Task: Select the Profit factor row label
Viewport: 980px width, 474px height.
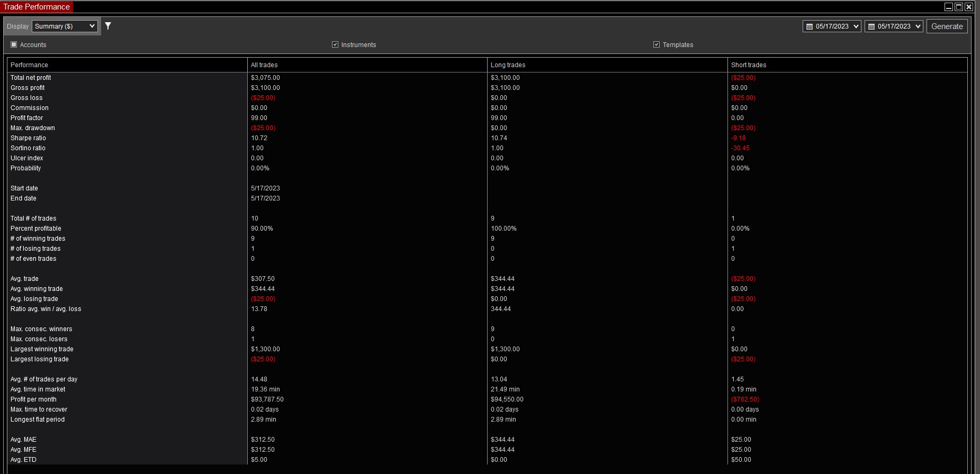Action: pos(26,118)
